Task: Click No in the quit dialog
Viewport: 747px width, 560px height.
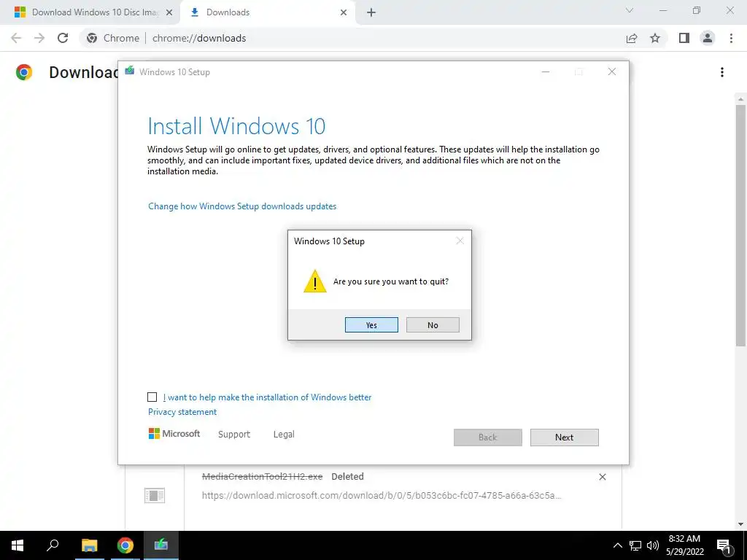Action: tap(433, 324)
